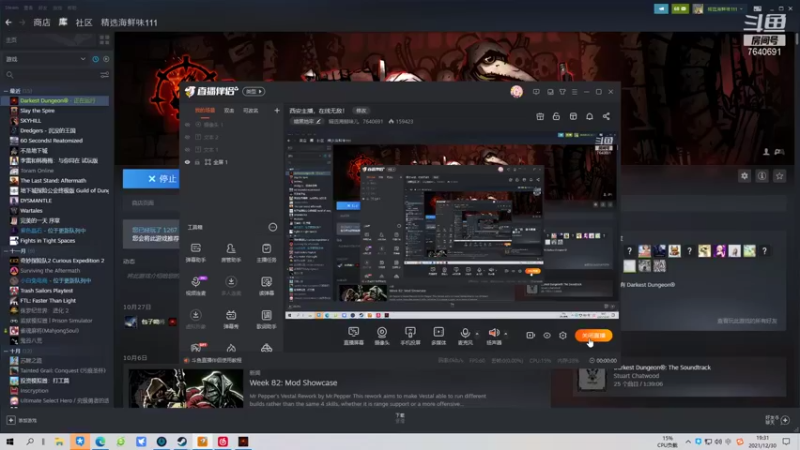
Task: Open Week 82: Mod Showcase news thumbnail
Action: 186,388
